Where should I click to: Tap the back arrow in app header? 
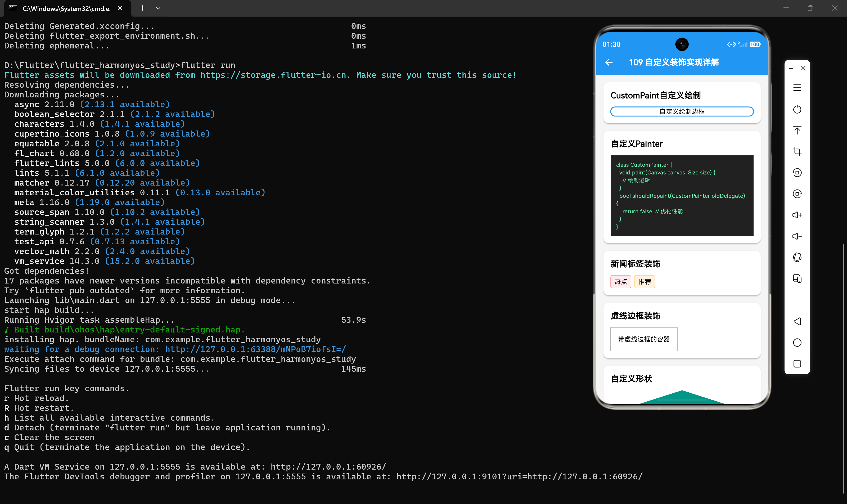[609, 62]
